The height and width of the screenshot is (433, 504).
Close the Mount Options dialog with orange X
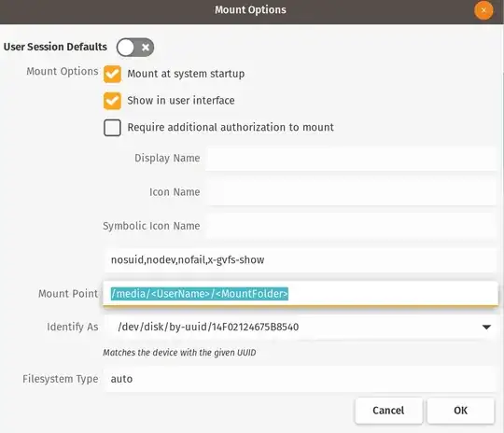(x=483, y=10)
